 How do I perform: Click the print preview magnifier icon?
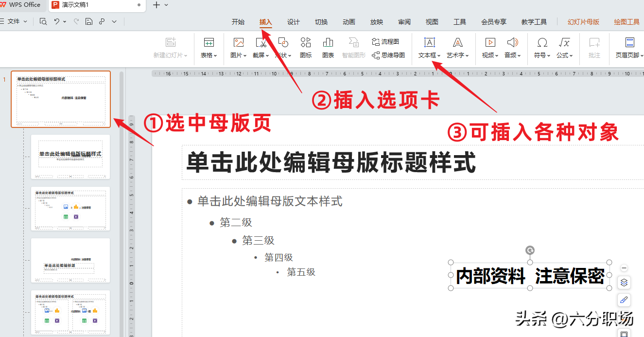tap(43, 21)
